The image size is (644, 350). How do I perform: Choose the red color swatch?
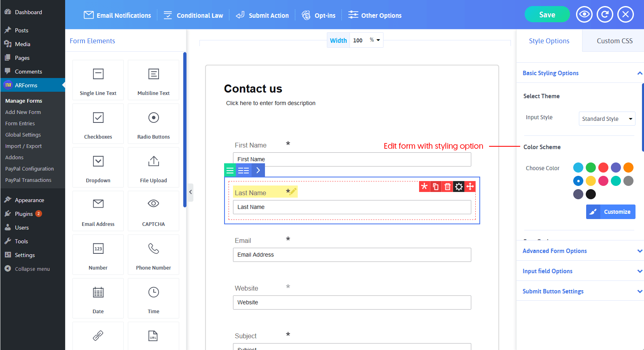click(x=603, y=167)
